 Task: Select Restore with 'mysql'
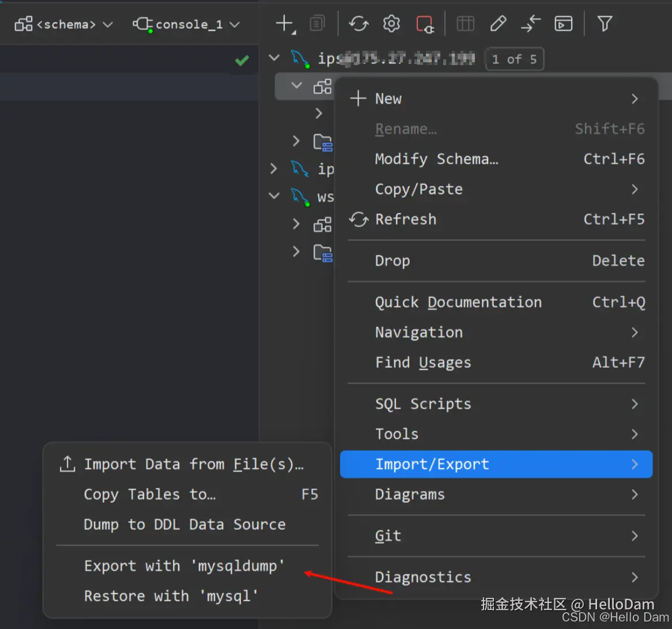coord(188,596)
